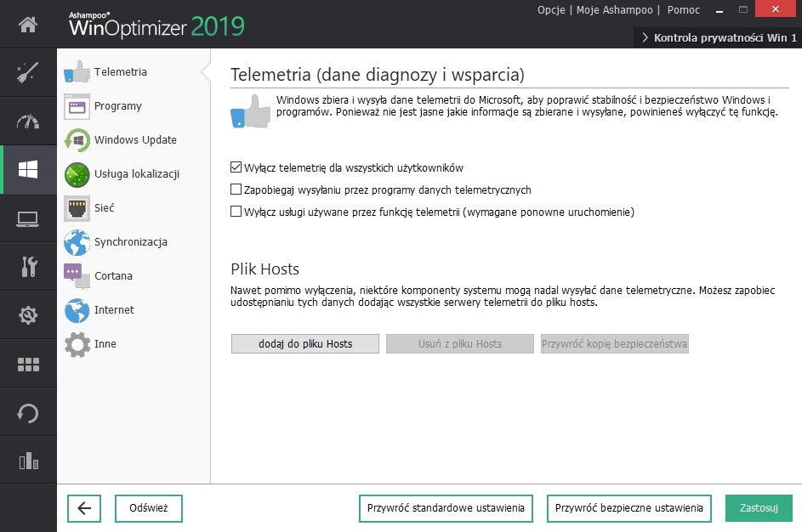Image resolution: width=802 pixels, height=532 pixels.
Task: Open the Opcje menu
Action: (551, 9)
